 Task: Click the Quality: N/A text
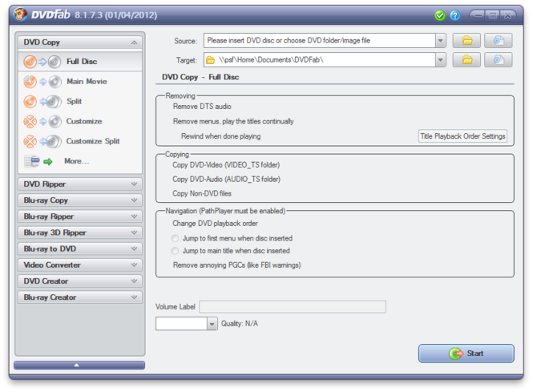(x=240, y=324)
